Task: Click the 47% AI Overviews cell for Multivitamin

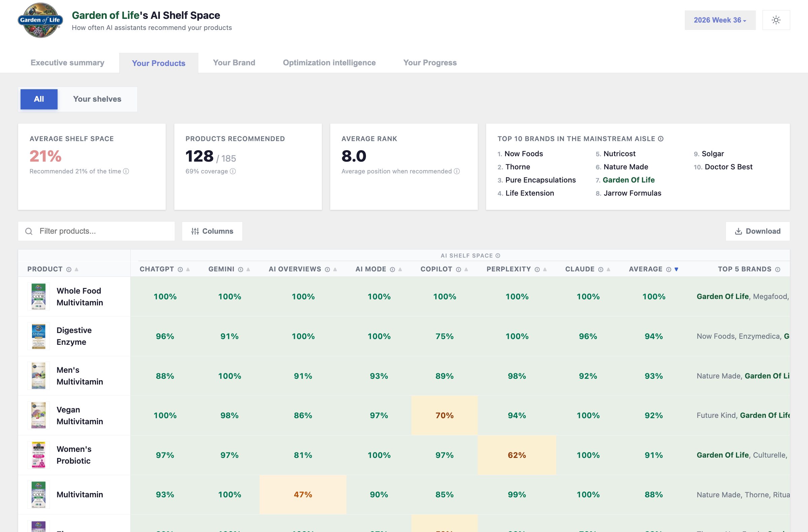Action: pyautogui.click(x=303, y=494)
